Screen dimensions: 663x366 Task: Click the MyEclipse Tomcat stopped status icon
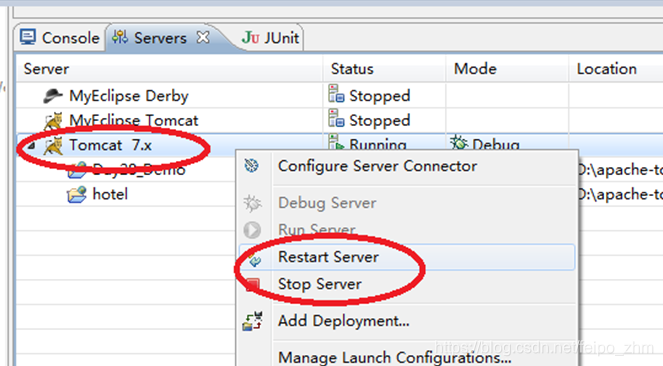point(336,118)
